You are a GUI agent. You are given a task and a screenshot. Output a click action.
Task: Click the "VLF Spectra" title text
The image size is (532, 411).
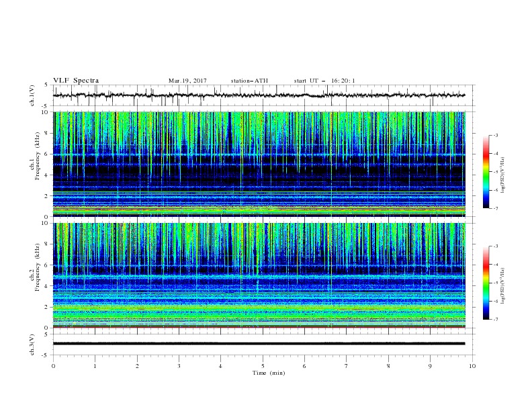point(76,81)
